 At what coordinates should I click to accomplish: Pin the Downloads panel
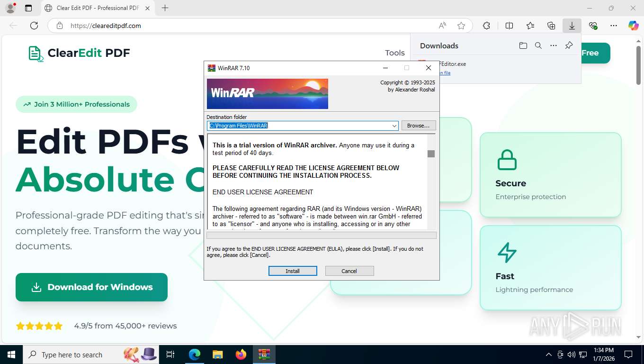pyautogui.click(x=569, y=45)
